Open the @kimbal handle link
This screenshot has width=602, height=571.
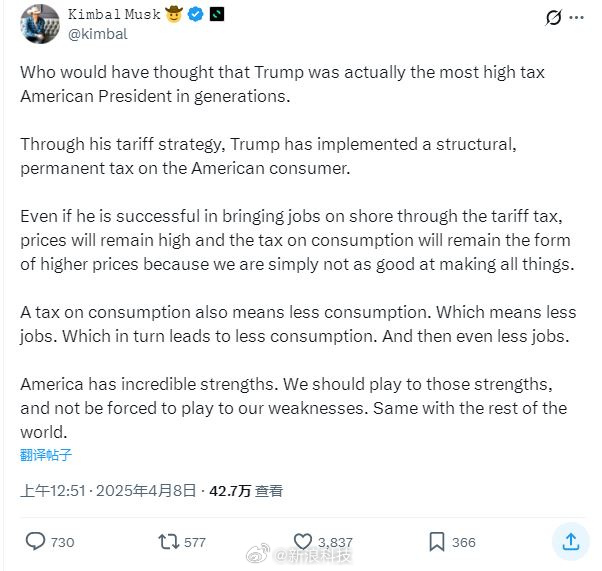(97, 34)
